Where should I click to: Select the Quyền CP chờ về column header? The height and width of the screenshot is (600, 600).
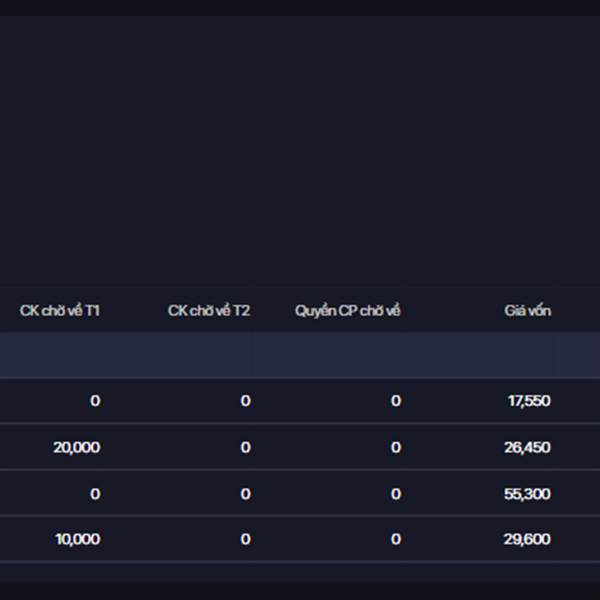pos(347,311)
